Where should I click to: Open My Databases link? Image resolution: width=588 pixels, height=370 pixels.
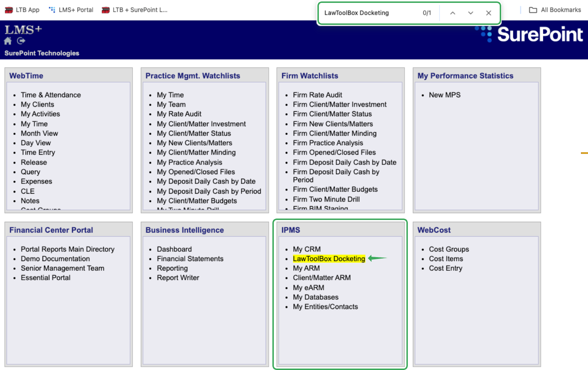(x=316, y=297)
